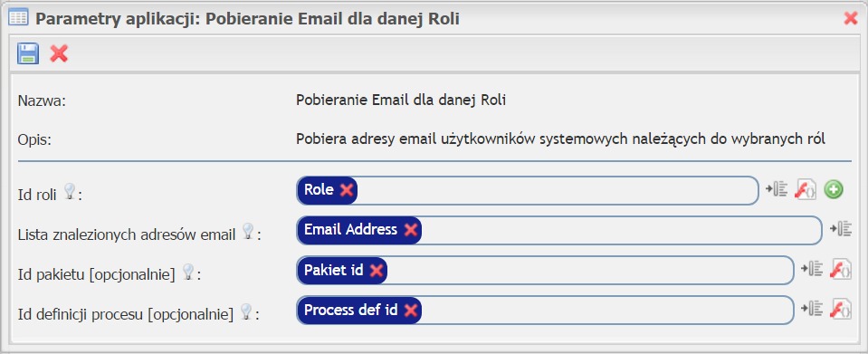Open the function editor for Id pakietu
This screenshot has width=868, height=354.
click(x=840, y=270)
